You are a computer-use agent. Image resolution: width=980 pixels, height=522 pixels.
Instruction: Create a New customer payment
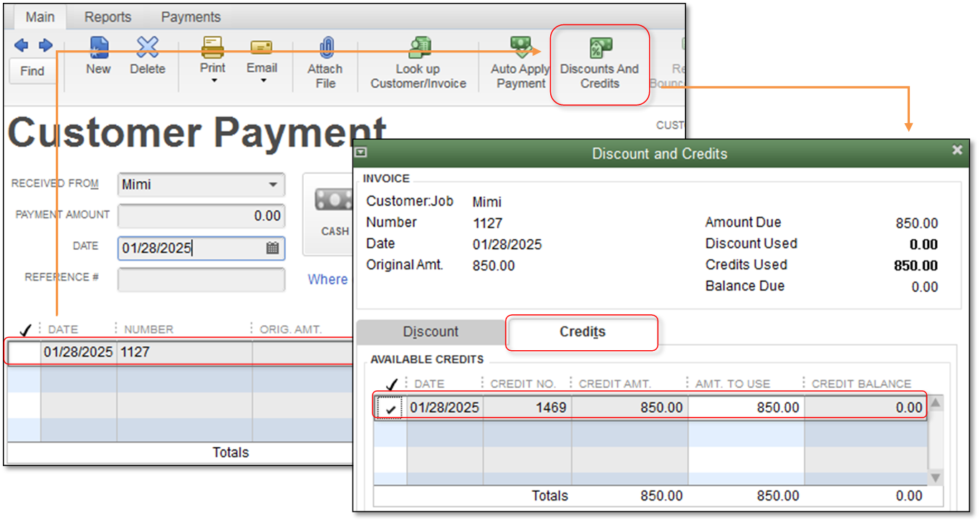coord(99,56)
